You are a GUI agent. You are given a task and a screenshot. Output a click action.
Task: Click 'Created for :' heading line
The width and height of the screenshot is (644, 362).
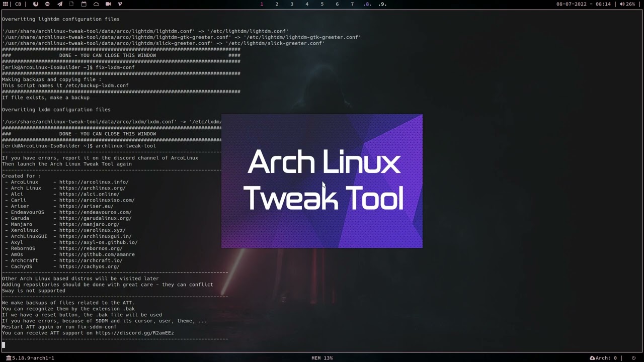(22, 176)
